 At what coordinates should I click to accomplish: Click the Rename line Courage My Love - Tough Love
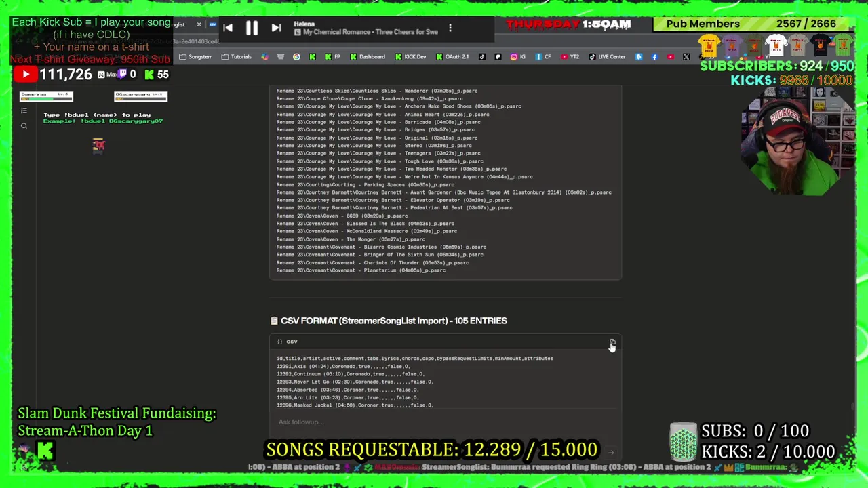pyautogui.click(x=380, y=161)
